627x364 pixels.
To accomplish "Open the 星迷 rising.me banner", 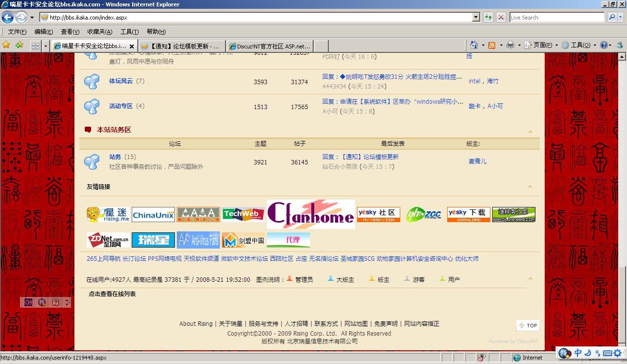I will [x=108, y=214].
